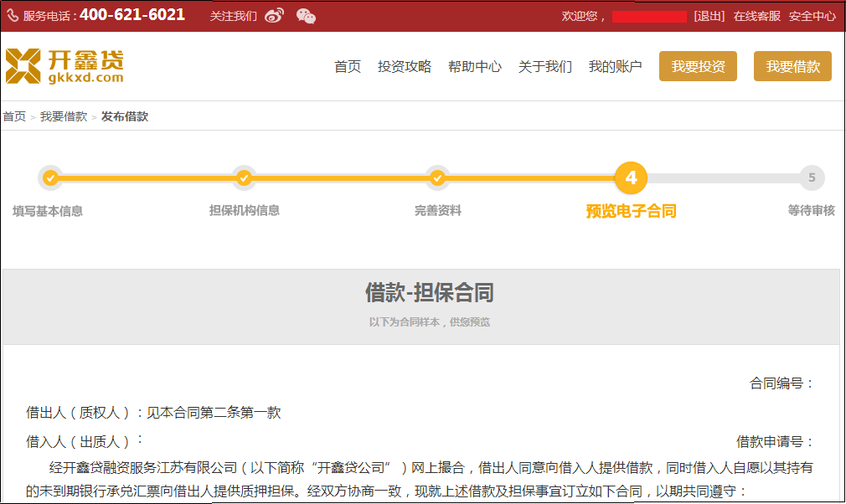846x504 pixels.
Task: Select step 1 checkmark 填写基本信息
Action: click(x=50, y=177)
